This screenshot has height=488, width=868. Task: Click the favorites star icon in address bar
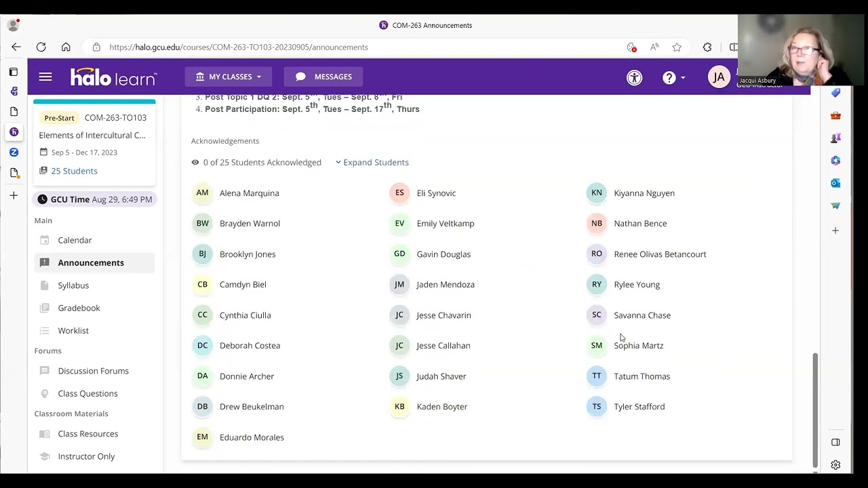pyautogui.click(x=677, y=47)
